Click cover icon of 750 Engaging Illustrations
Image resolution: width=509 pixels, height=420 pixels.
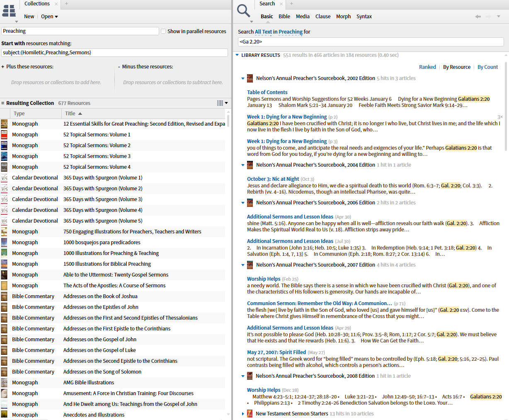tap(4, 231)
